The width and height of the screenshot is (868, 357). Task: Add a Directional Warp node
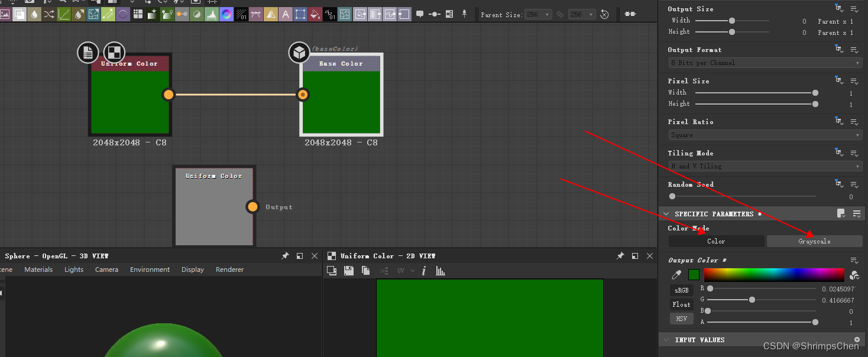(x=93, y=14)
